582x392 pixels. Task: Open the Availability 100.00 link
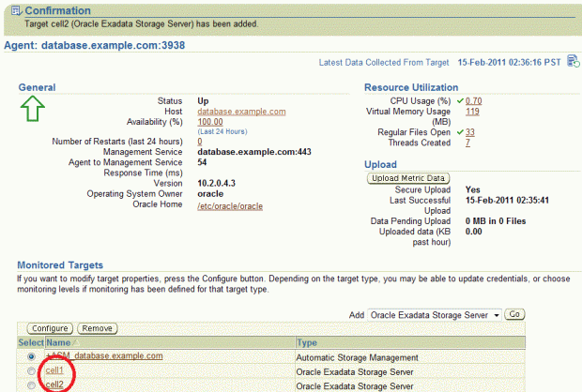click(x=210, y=122)
